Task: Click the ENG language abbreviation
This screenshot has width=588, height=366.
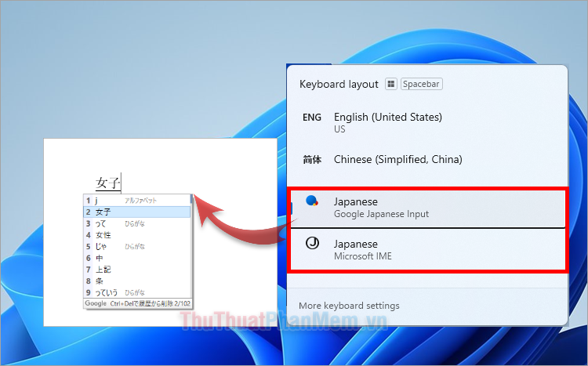Action: [x=311, y=118]
